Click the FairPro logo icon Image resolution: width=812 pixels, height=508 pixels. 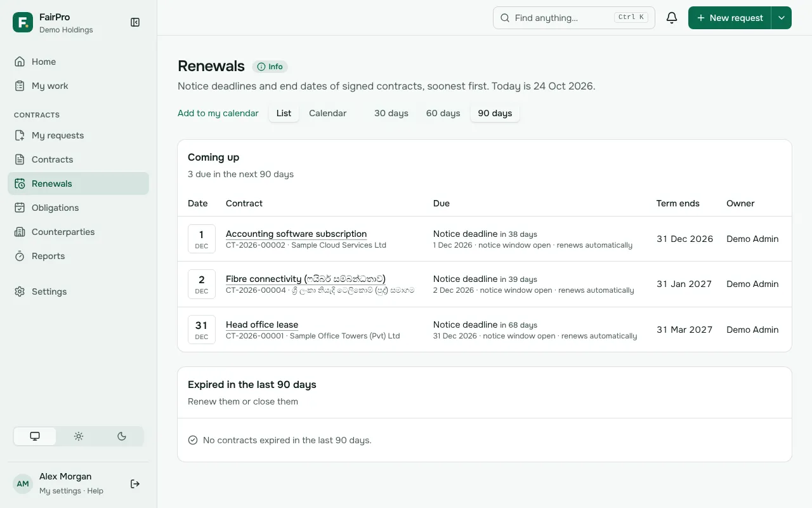tap(23, 22)
